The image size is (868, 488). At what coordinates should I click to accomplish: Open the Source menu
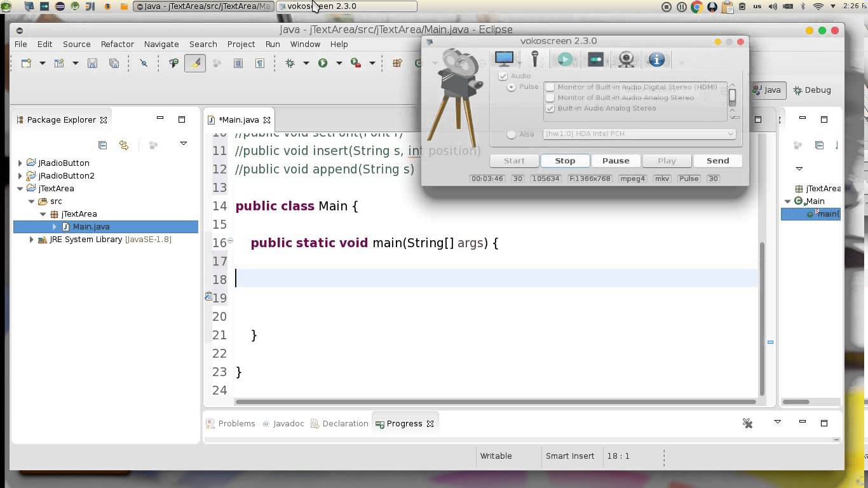coord(77,44)
